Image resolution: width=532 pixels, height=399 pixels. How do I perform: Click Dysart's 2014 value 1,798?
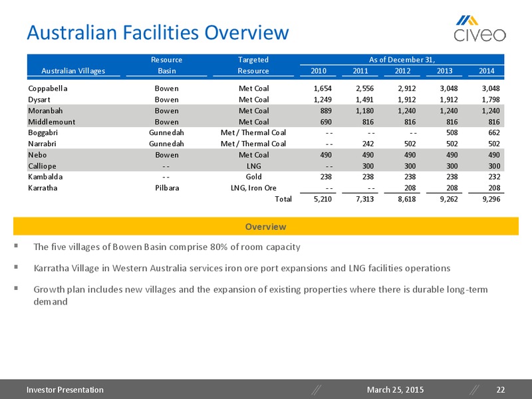[491, 100]
